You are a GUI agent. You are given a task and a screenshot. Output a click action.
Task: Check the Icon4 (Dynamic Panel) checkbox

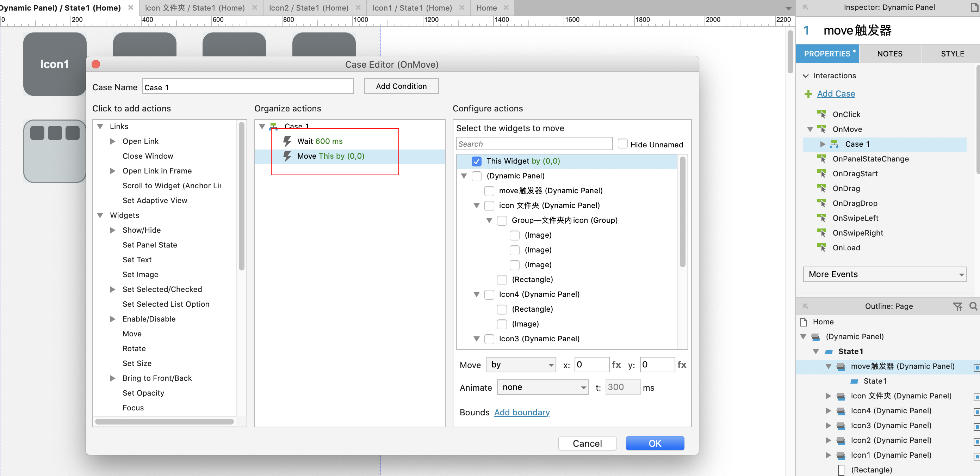click(x=489, y=294)
